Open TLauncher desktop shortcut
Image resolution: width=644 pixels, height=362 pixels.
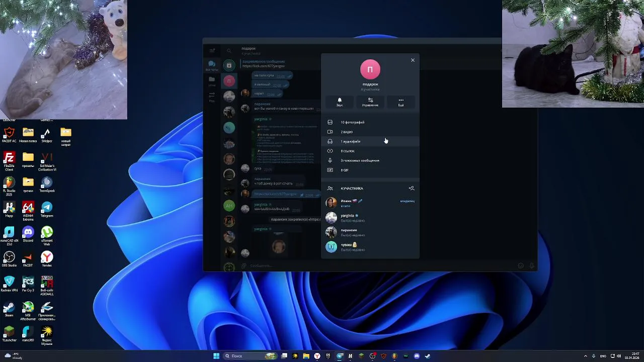point(9,334)
